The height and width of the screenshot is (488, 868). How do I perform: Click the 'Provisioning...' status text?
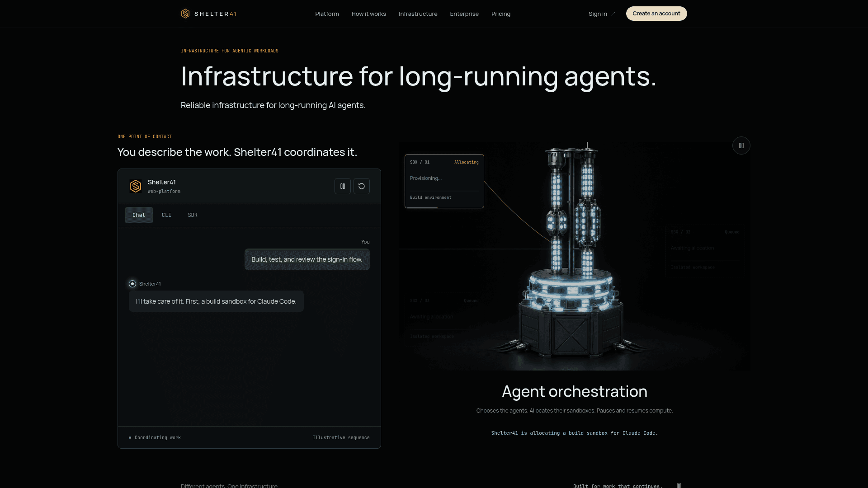426,178
